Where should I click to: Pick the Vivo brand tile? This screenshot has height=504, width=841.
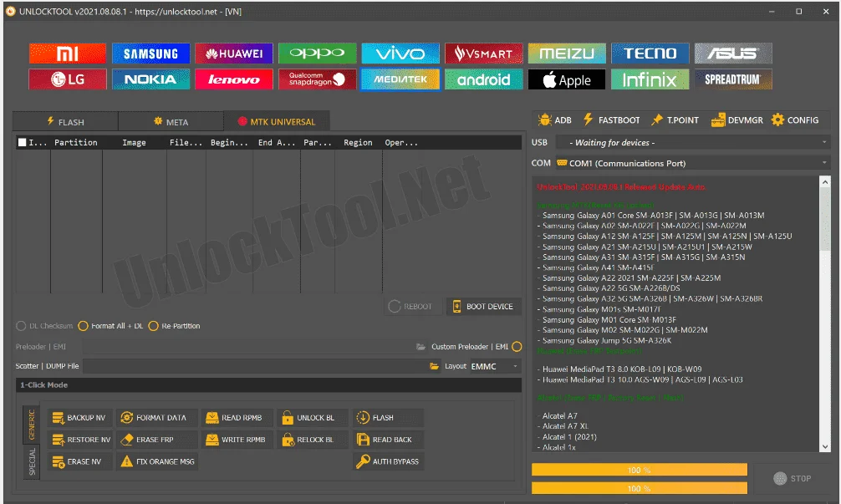[400, 53]
